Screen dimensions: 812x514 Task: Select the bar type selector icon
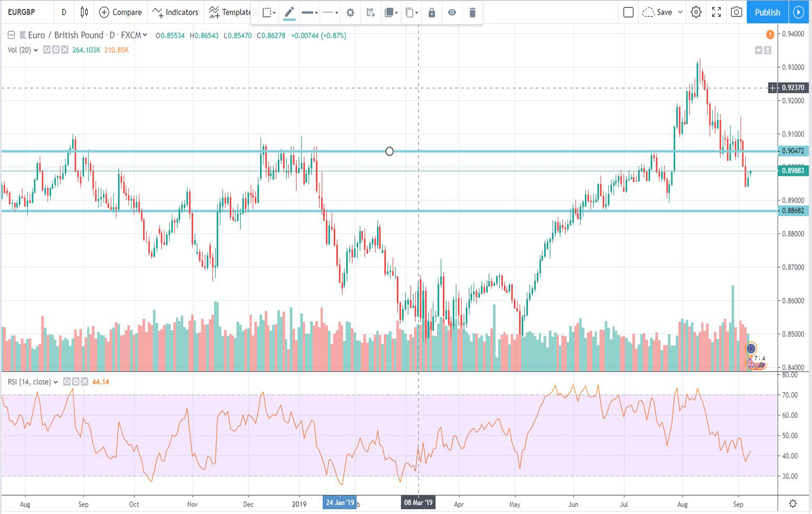[84, 13]
